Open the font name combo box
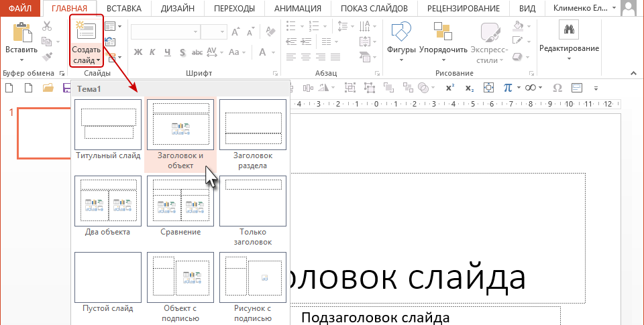Screen dimensions: 644x325 tap(165, 31)
